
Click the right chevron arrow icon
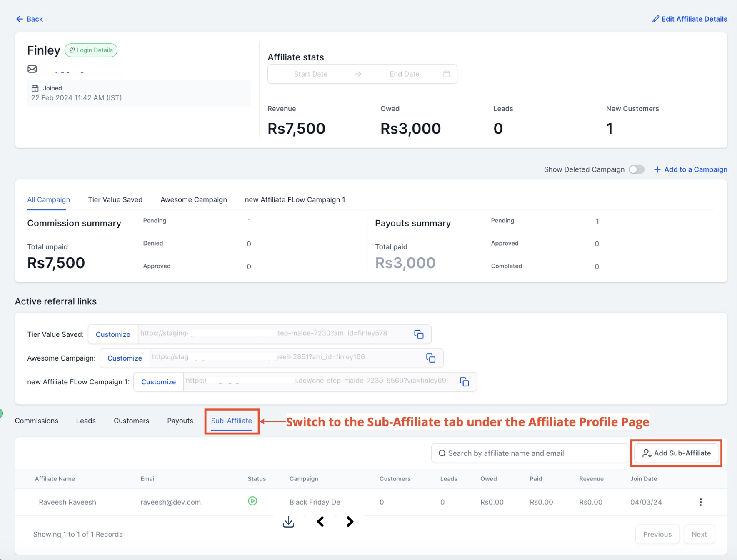[x=350, y=522]
